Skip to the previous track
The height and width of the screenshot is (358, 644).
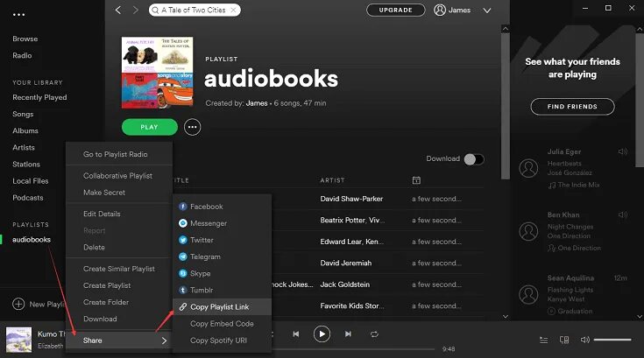click(x=296, y=334)
